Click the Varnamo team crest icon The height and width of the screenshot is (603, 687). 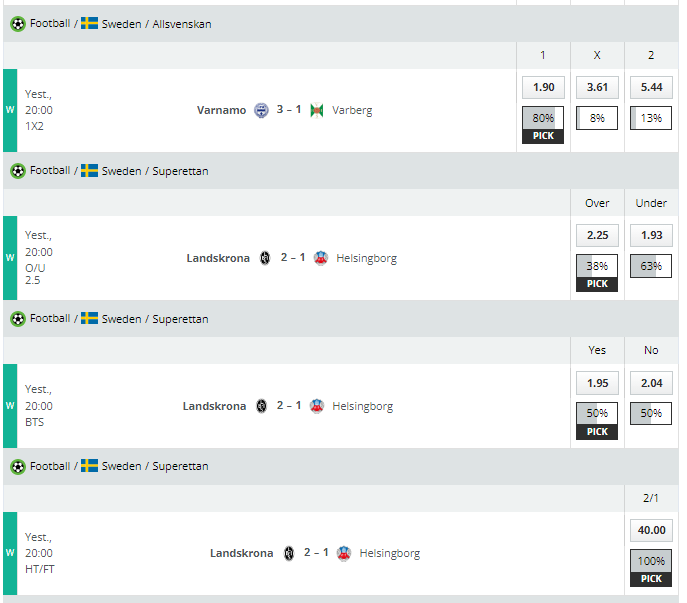(x=261, y=110)
